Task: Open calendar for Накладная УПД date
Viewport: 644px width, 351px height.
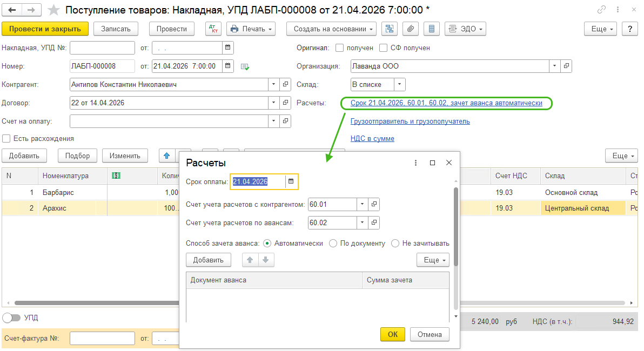Action: coord(228,48)
